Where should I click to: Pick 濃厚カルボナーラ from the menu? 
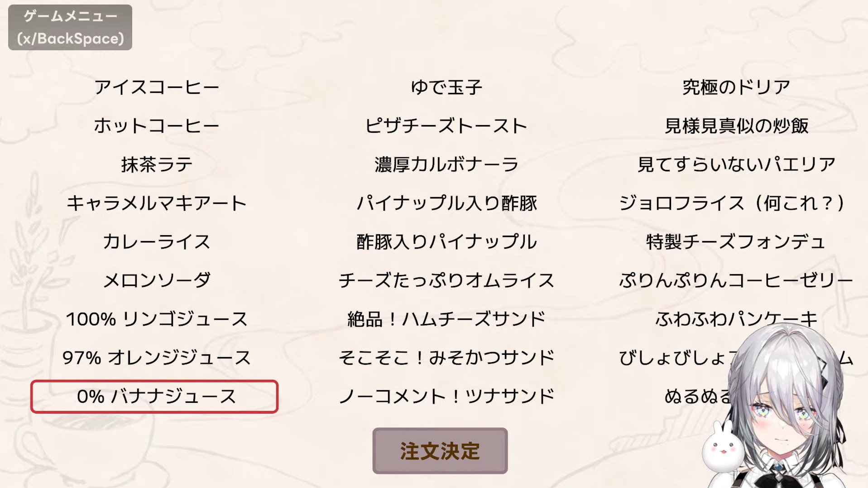[446, 164]
